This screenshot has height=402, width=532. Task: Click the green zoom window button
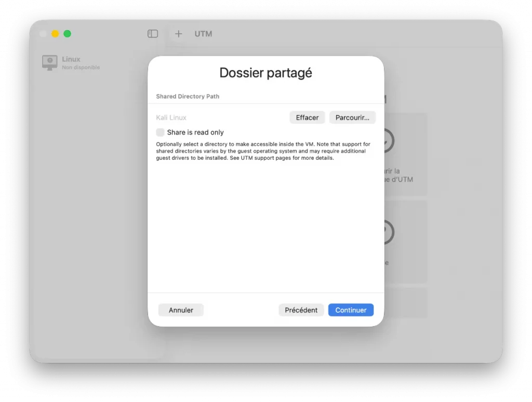point(67,34)
